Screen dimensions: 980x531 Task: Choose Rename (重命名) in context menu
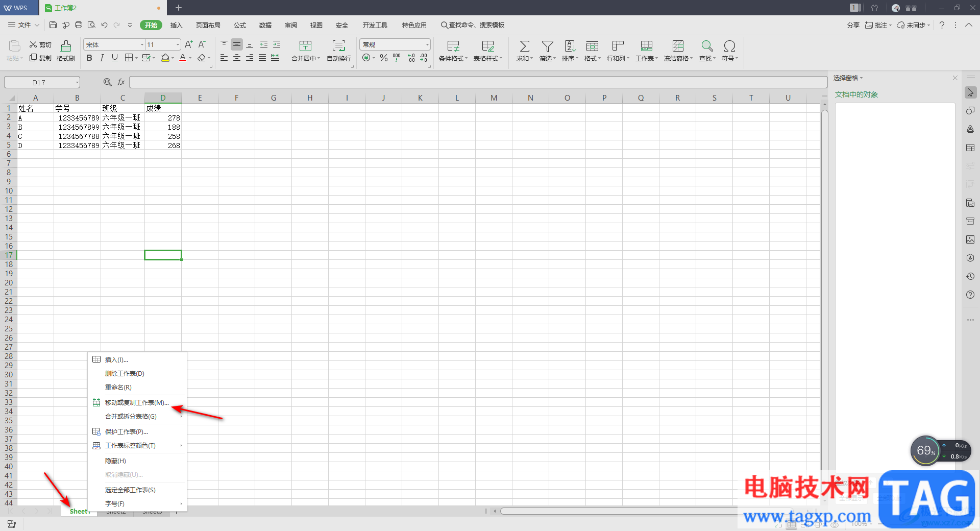[137, 388]
